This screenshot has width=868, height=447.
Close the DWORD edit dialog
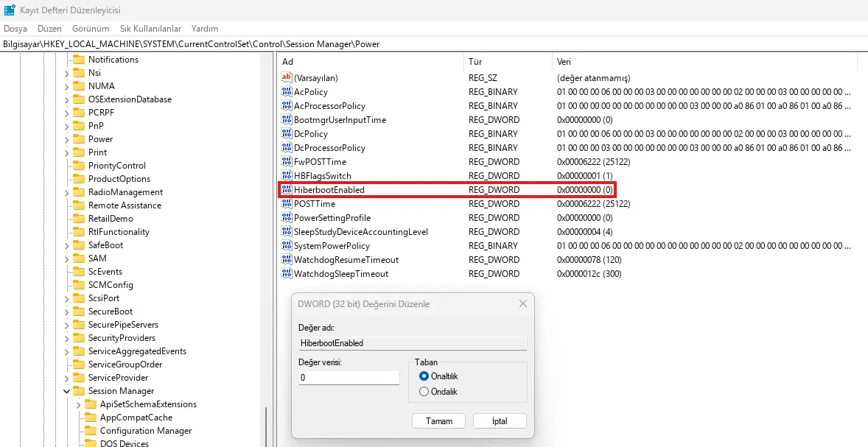tap(522, 303)
